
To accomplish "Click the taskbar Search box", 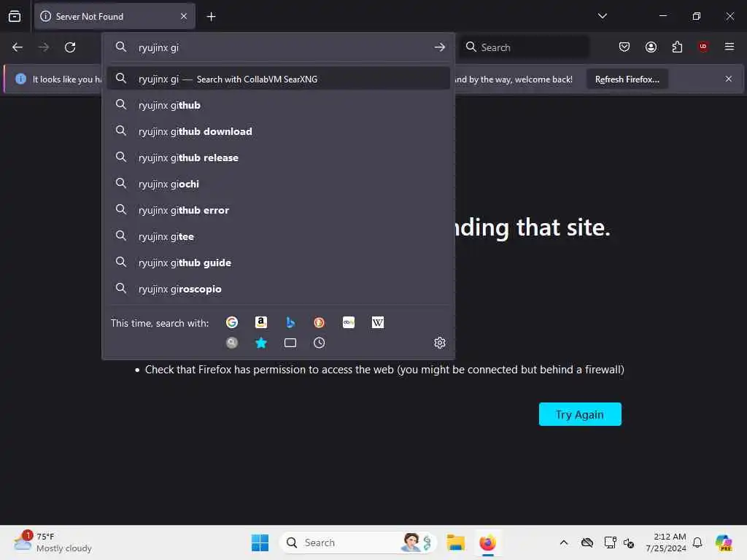I will [358, 542].
